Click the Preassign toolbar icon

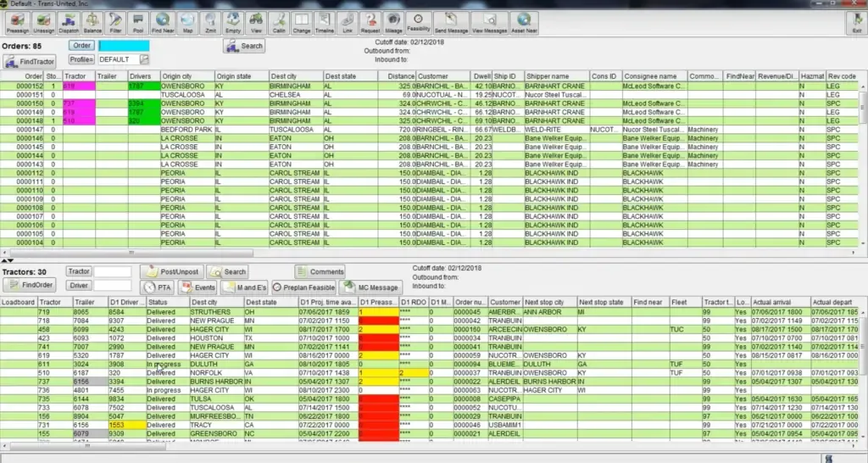tap(18, 23)
